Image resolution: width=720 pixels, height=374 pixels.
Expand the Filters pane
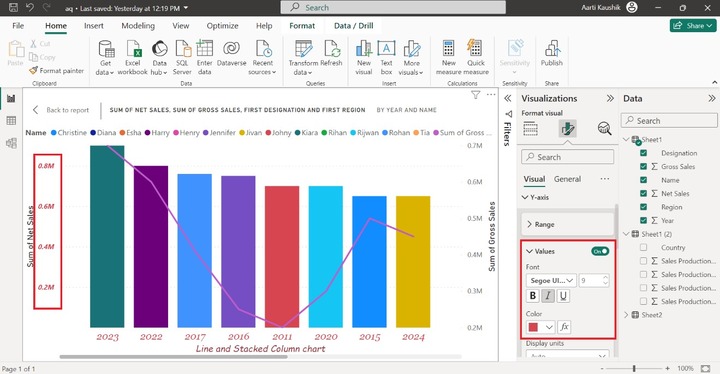(x=508, y=98)
